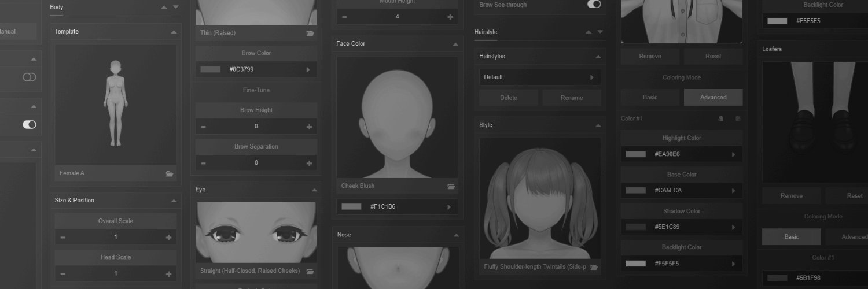Select Basic coloring mode beside highlighted Advanced

[650, 97]
